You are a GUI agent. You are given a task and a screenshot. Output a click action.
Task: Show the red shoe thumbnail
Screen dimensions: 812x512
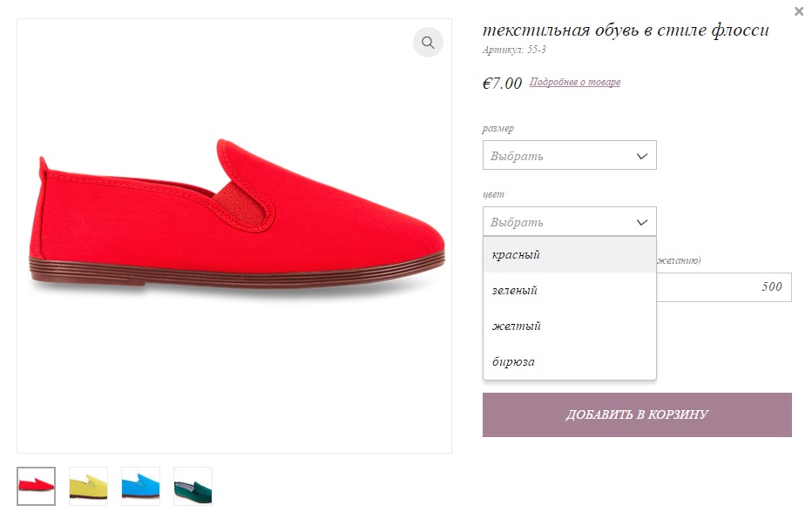pos(37,486)
